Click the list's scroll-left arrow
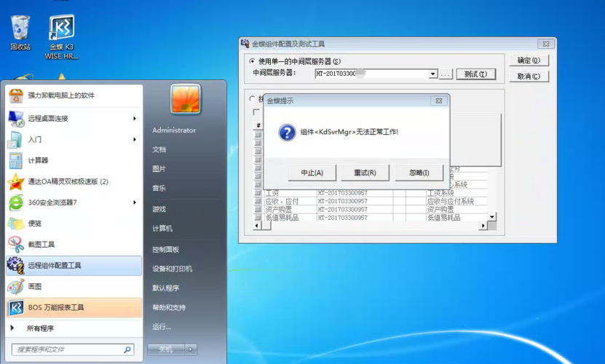Viewport: 605px width, 364px height. point(257,226)
